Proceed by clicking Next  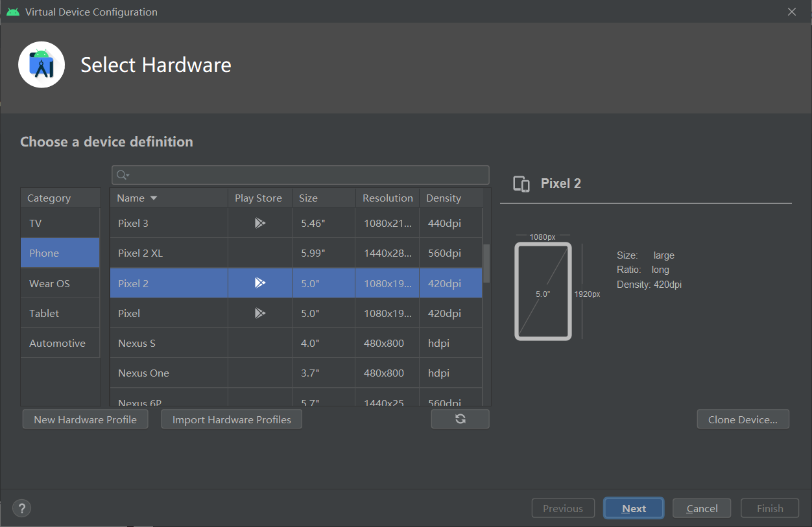click(x=633, y=508)
